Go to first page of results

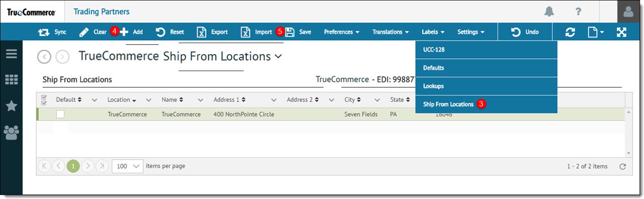44,166
